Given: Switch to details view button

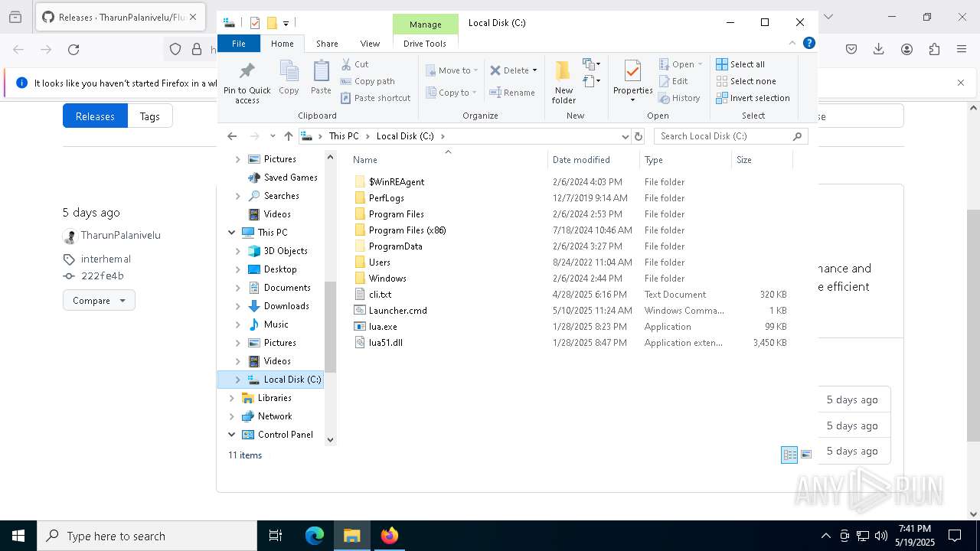Looking at the screenshot, I should [789, 455].
